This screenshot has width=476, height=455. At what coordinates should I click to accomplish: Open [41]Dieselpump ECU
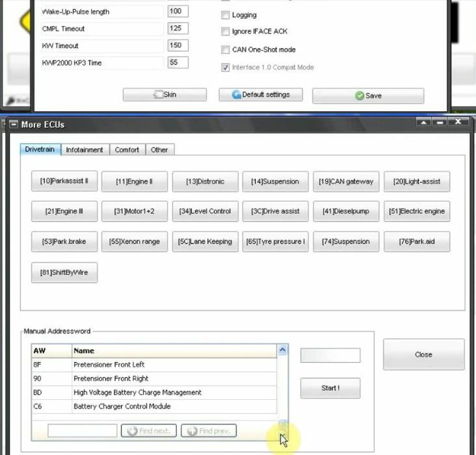point(346,211)
